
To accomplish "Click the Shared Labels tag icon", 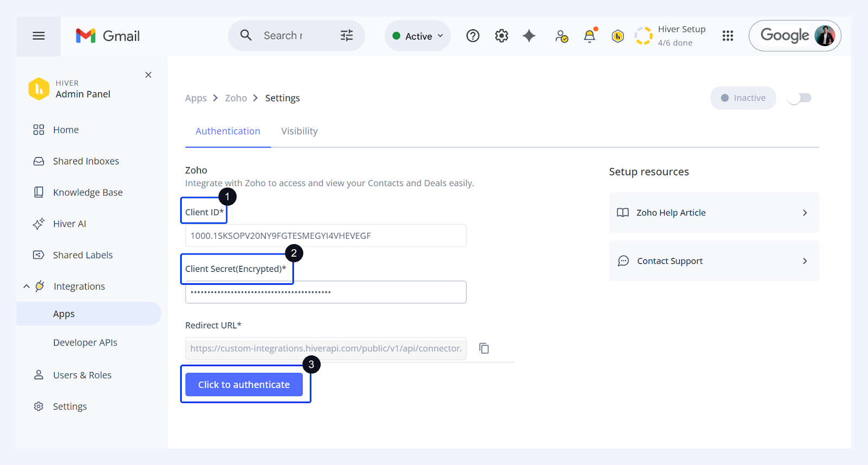I will 39,255.
